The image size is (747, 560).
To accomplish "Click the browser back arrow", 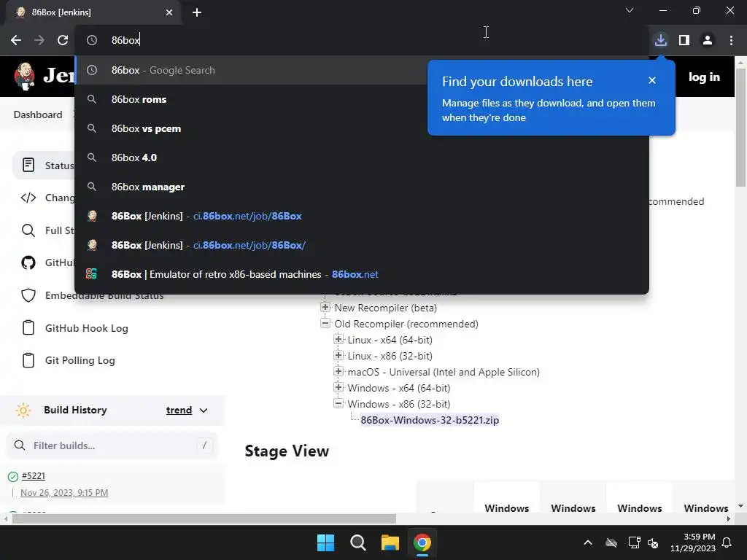I will coord(16,40).
